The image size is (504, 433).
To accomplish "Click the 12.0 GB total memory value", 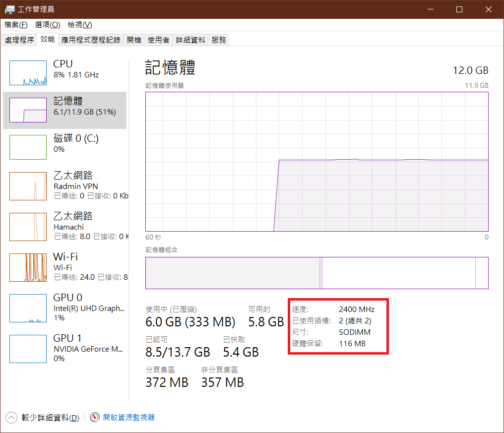I will point(471,70).
